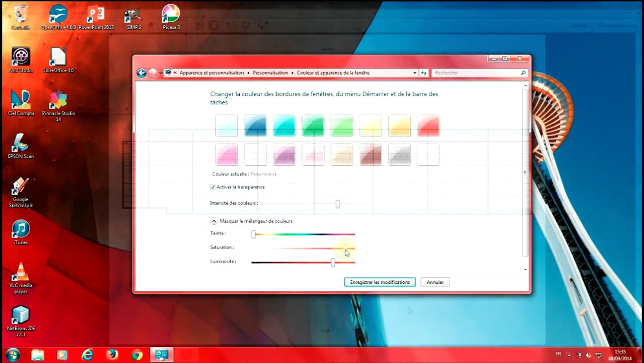Choose the teal turquoise color swatch
This screenshot has height=363, width=644.
[x=284, y=126]
